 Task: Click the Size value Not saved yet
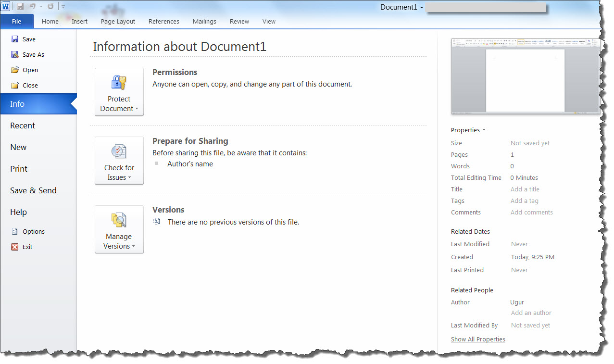[x=530, y=143]
